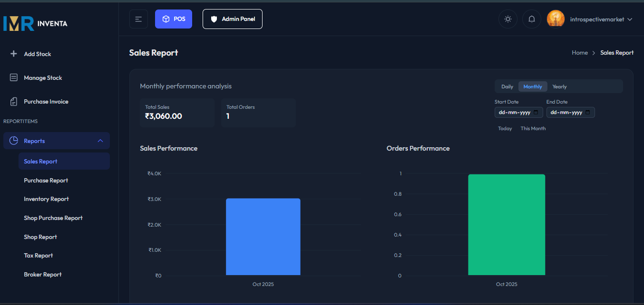Open the Shop Purchase Report entry
Viewport: 644px width, 305px height.
(x=53, y=218)
